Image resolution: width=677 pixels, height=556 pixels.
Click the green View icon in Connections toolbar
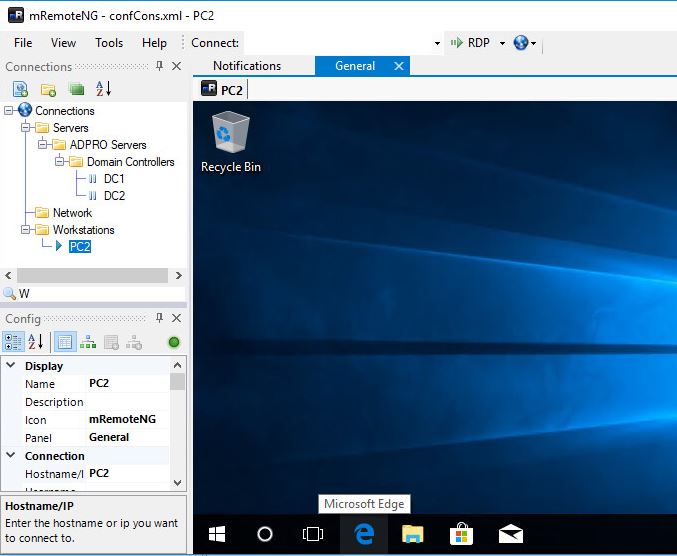tap(76, 89)
